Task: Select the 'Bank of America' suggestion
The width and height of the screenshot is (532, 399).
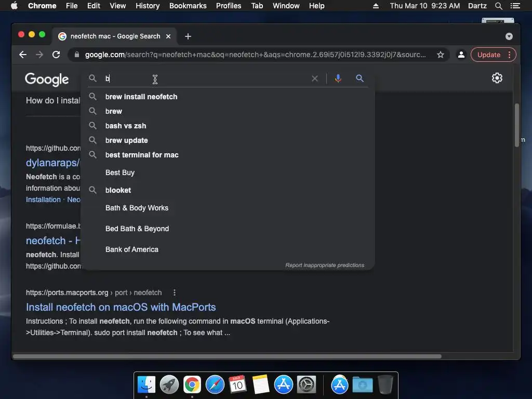Action: click(228, 249)
